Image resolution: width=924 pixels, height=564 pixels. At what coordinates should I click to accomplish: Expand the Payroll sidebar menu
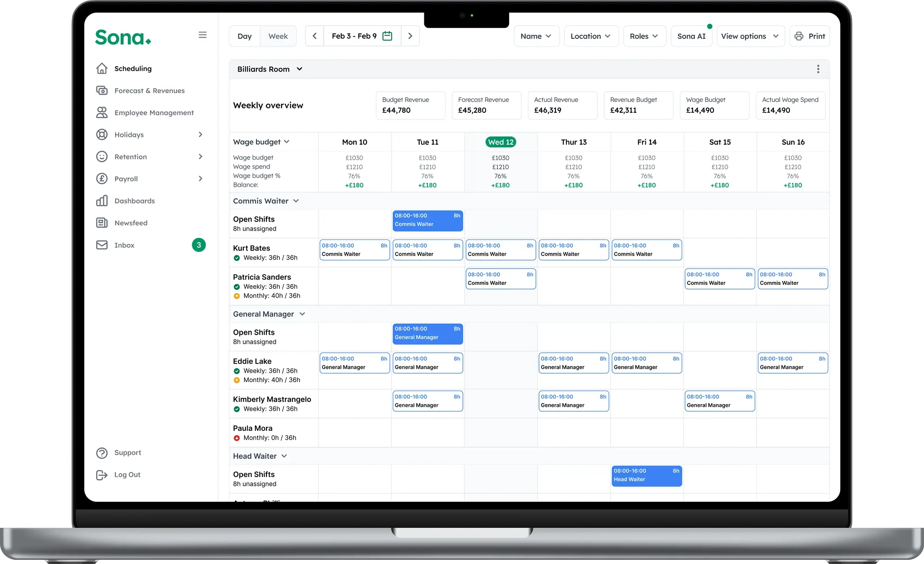200,179
